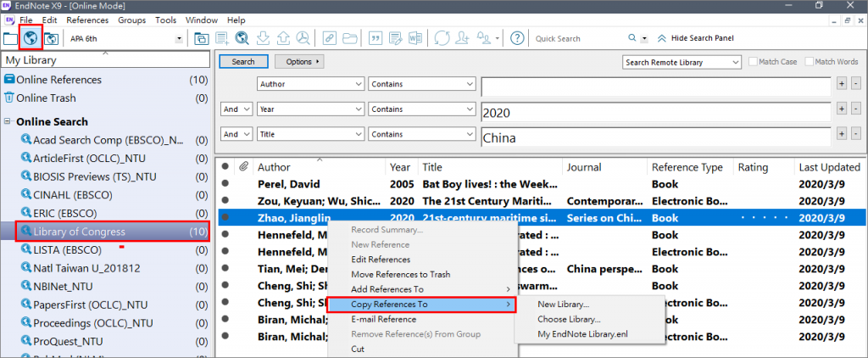Click the Import toolbar icon
Screen dimensions: 868x358
(263, 38)
